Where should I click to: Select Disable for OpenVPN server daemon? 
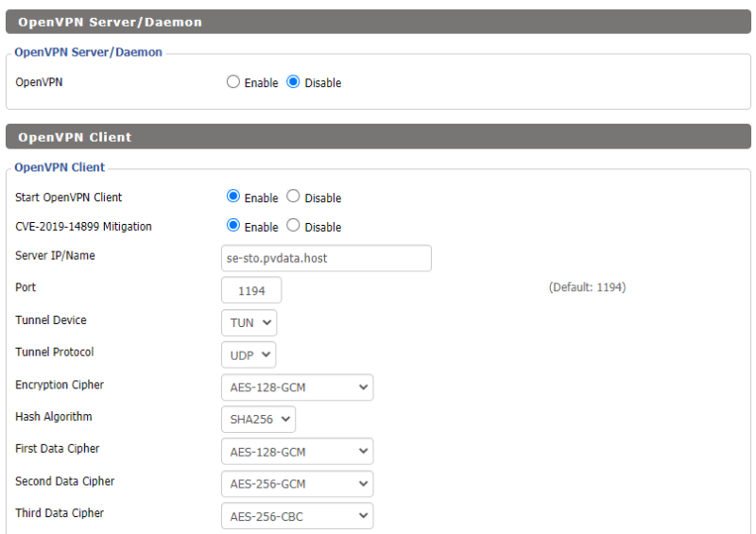point(293,83)
